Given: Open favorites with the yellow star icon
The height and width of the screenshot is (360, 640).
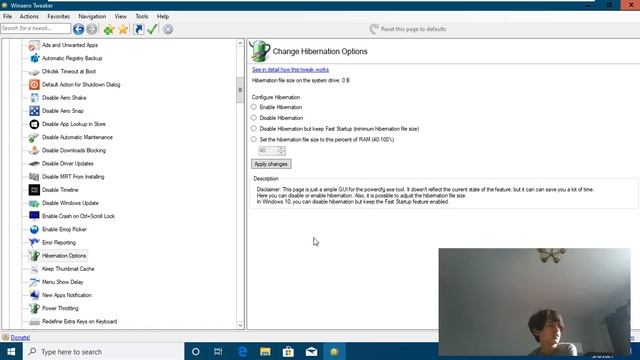Looking at the screenshot, I should [x=123, y=29].
